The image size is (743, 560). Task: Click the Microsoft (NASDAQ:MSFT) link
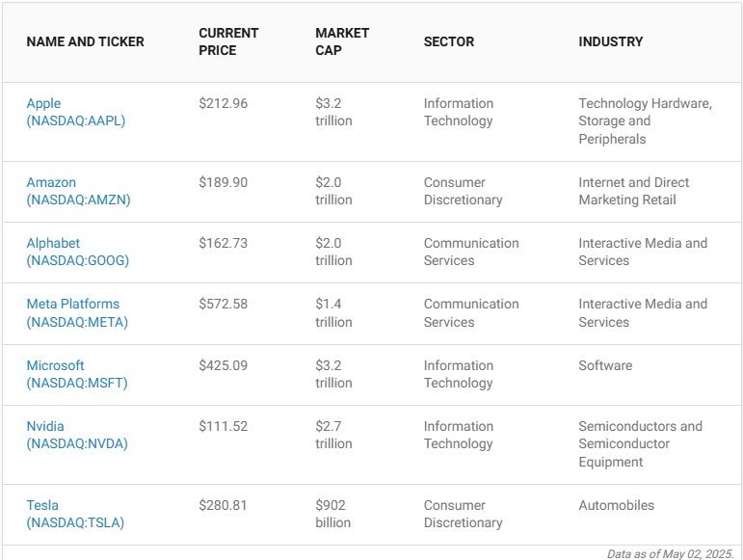pos(76,374)
